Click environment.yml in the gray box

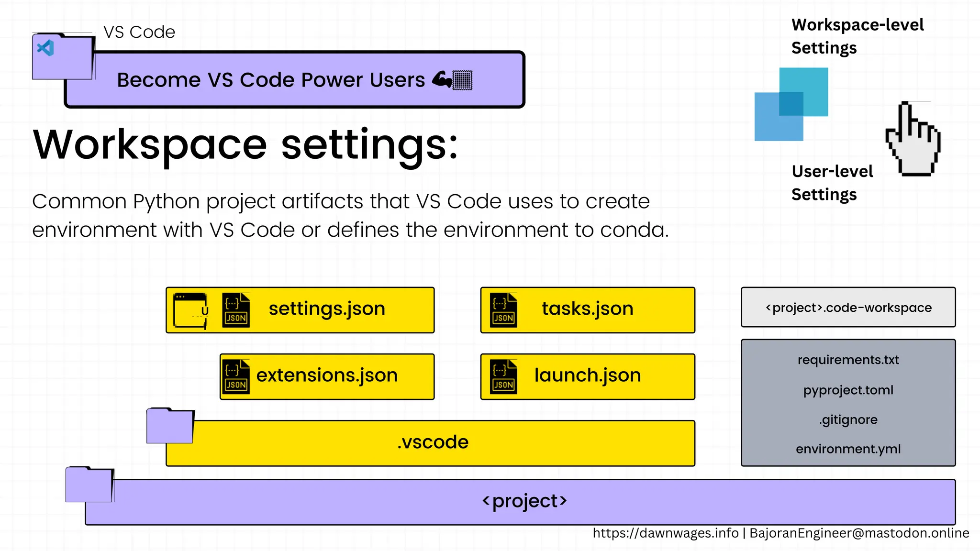848,449
